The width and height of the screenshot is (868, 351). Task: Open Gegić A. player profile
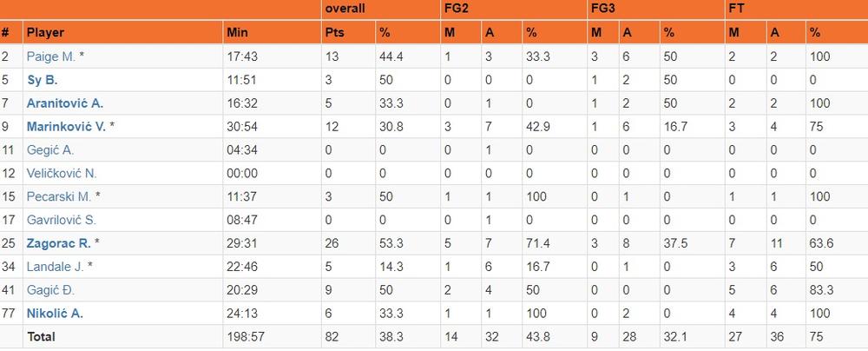coord(49,150)
